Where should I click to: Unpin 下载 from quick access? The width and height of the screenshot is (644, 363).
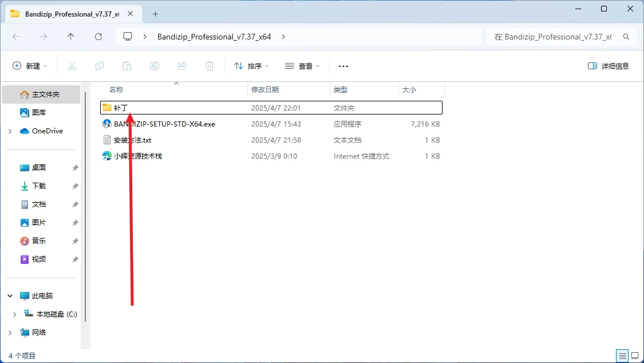(75, 186)
